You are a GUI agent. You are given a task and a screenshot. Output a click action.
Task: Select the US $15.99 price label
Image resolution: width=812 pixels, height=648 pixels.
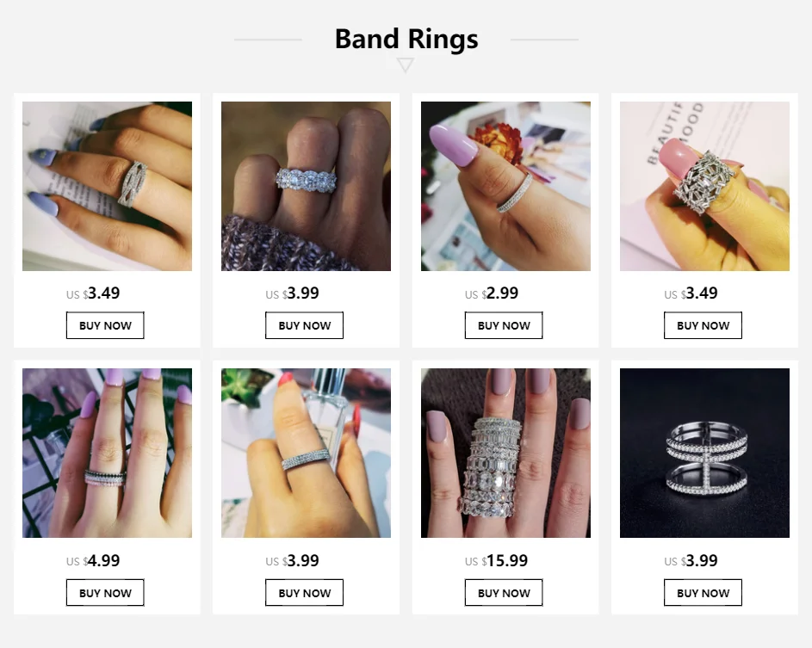coord(496,560)
